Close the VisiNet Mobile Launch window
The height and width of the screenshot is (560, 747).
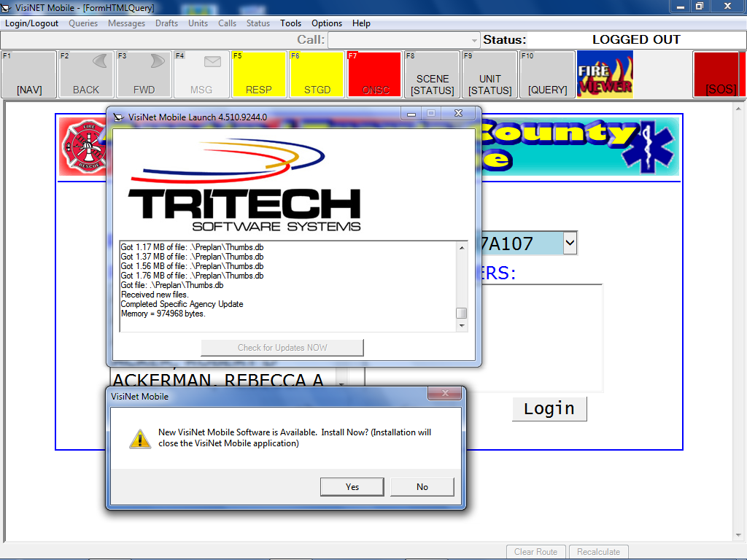click(458, 113)
